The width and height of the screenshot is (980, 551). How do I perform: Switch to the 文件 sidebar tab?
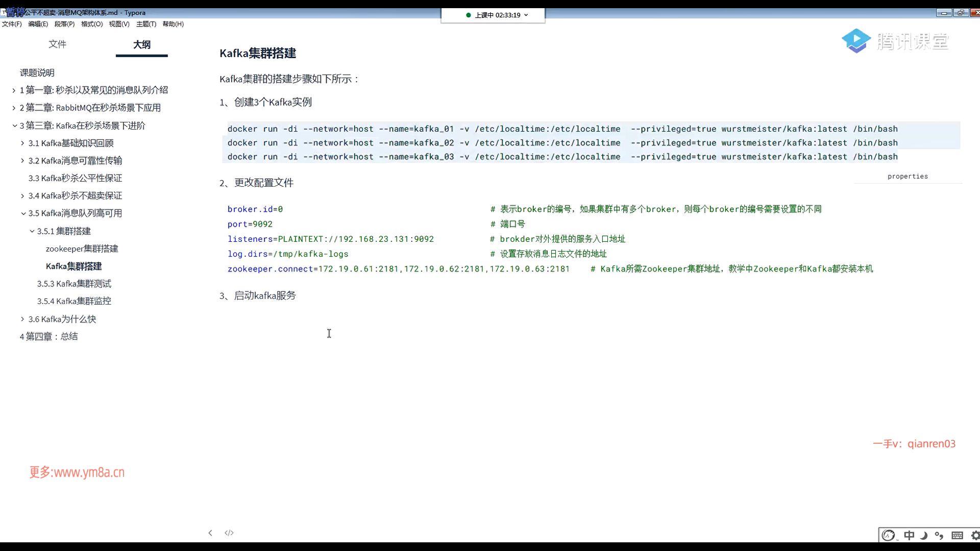(57, 44)
